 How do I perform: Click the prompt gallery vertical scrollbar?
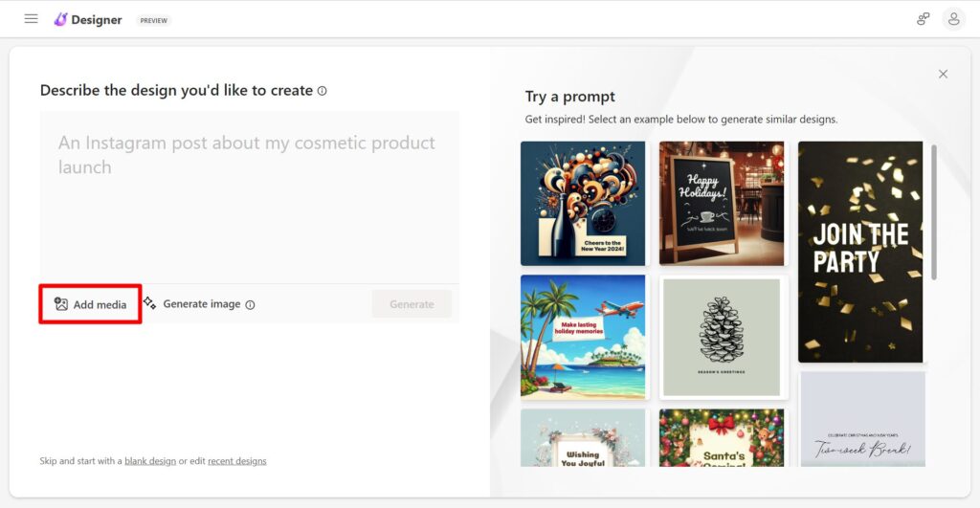(x=934, y=212)
